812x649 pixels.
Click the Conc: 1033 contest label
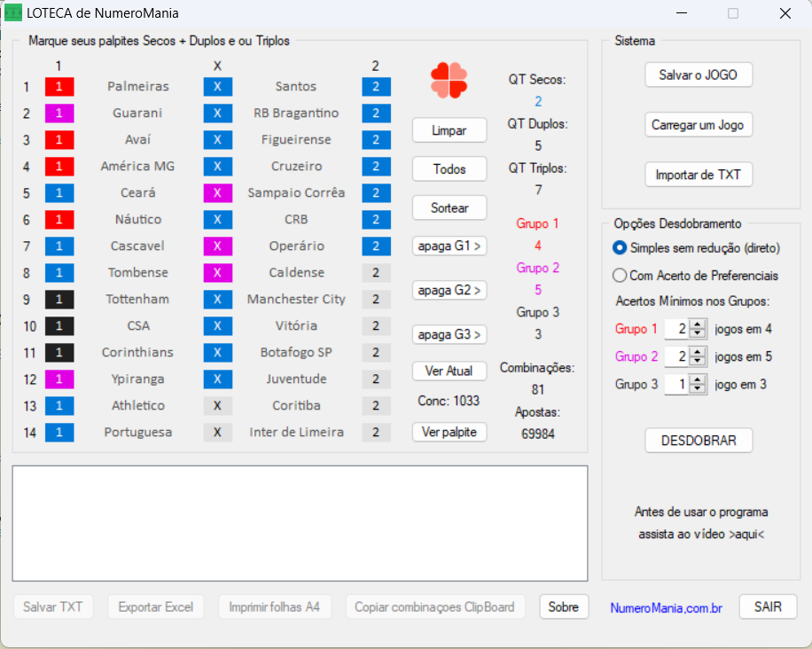(x=449, y=401)
